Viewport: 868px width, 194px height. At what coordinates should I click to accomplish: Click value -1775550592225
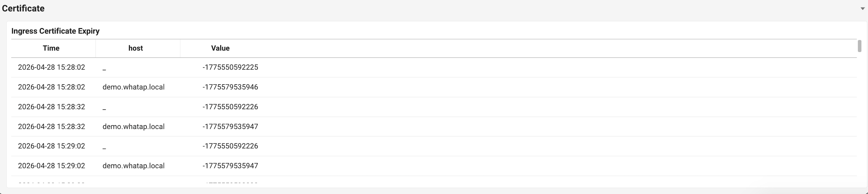[x=230, y=67]
